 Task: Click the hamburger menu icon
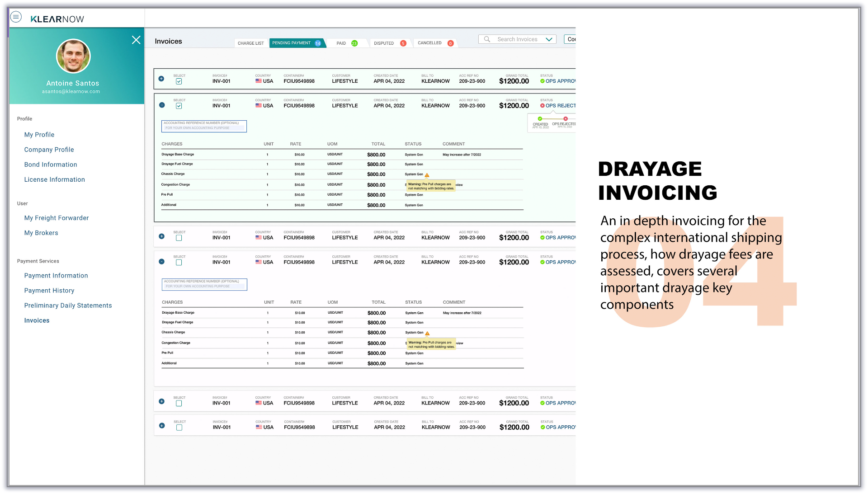point(16,17)
